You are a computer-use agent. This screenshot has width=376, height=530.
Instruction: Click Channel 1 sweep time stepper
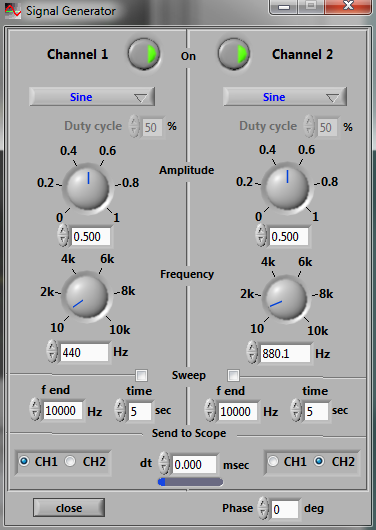[120, 410]
